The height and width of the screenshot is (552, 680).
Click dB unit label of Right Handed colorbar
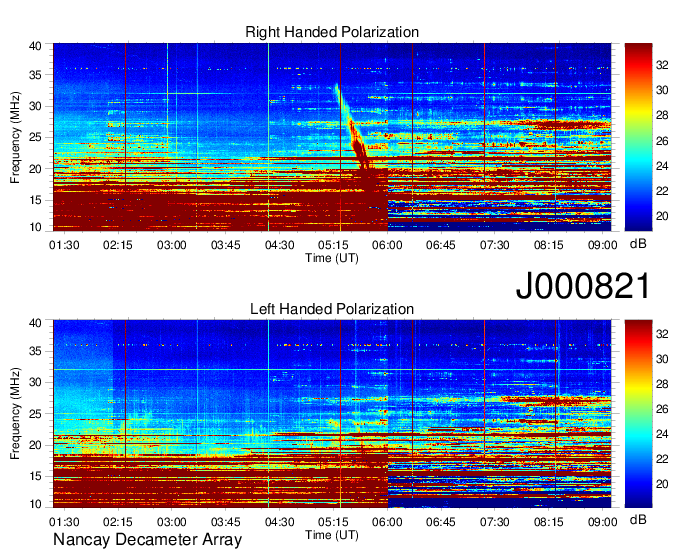pyautogui.click(x=638, y=244)
